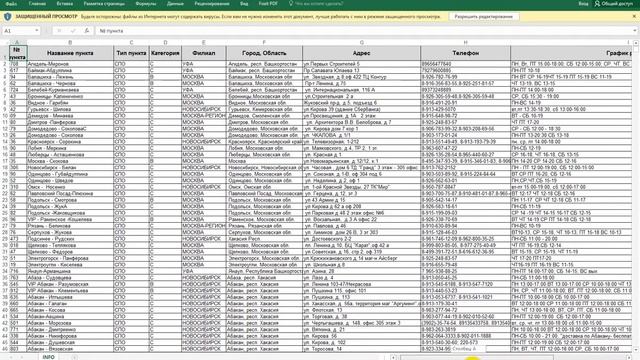The image size is (640, 360).
Task: Click the formula bar cancel X icon
Action: click(59, 31)
